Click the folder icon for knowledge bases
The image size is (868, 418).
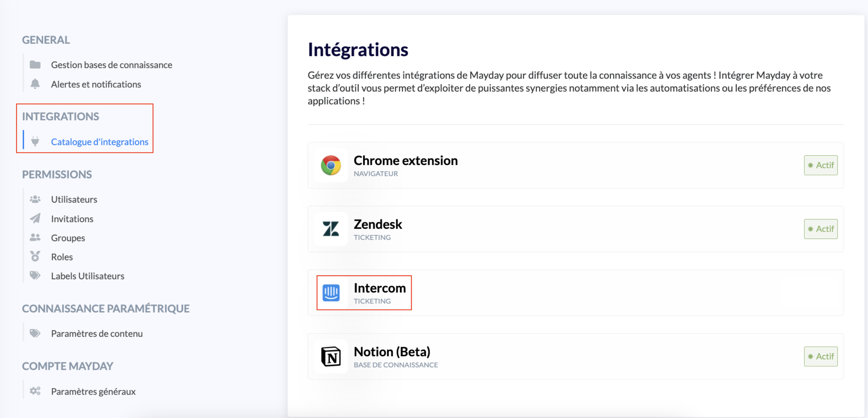click(35, 64)
